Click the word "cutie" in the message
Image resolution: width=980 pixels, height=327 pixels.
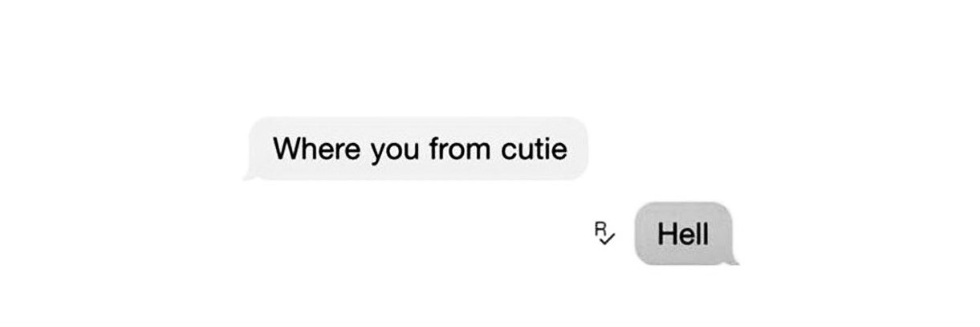click(534, 148)
